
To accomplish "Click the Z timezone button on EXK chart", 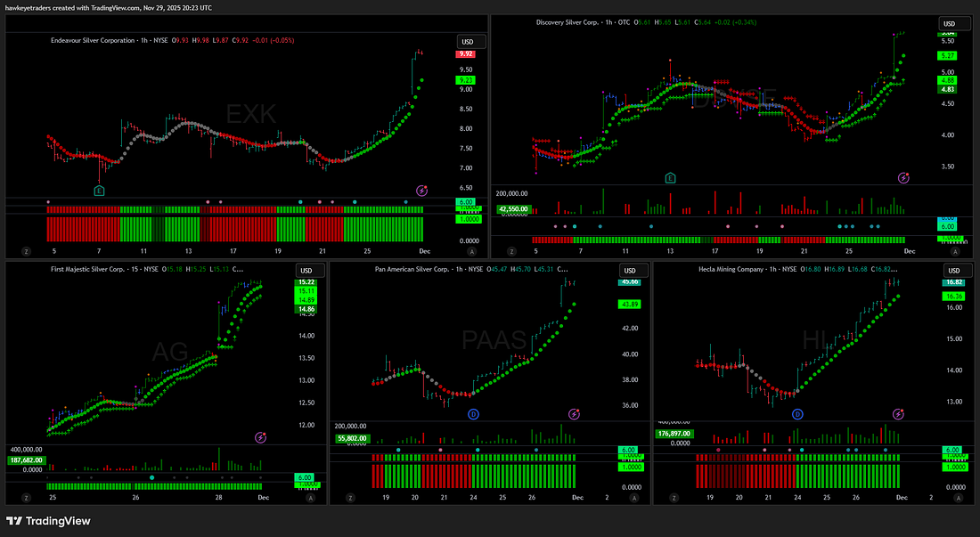I will [26, 252].
